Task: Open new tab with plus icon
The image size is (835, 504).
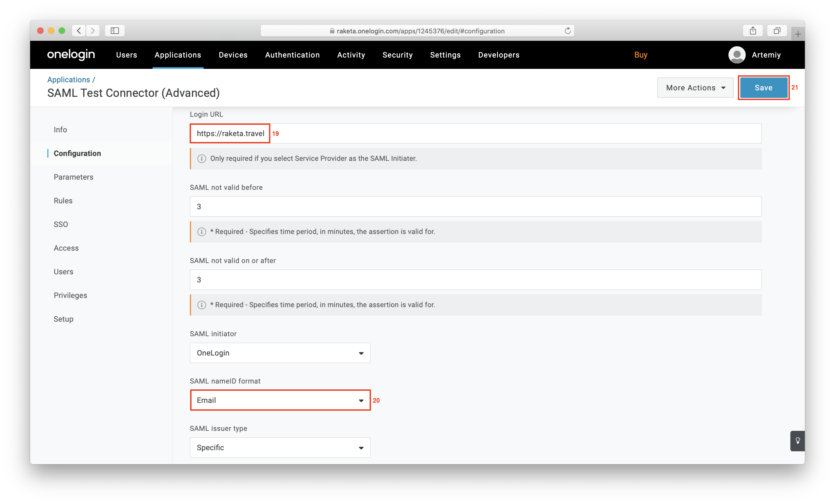Action: coord(798,34)
